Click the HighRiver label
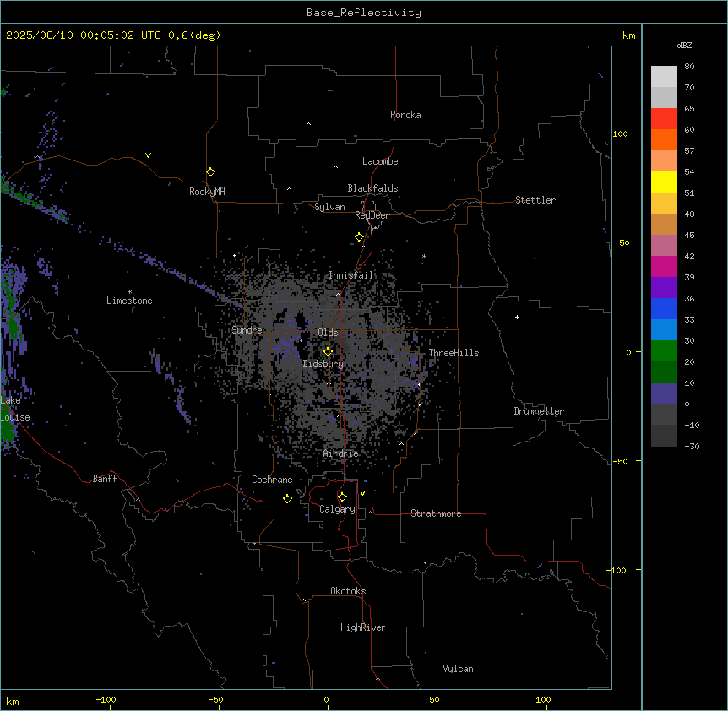The height and width of the screenshot is (711, 728). click(x=363, y=627)
